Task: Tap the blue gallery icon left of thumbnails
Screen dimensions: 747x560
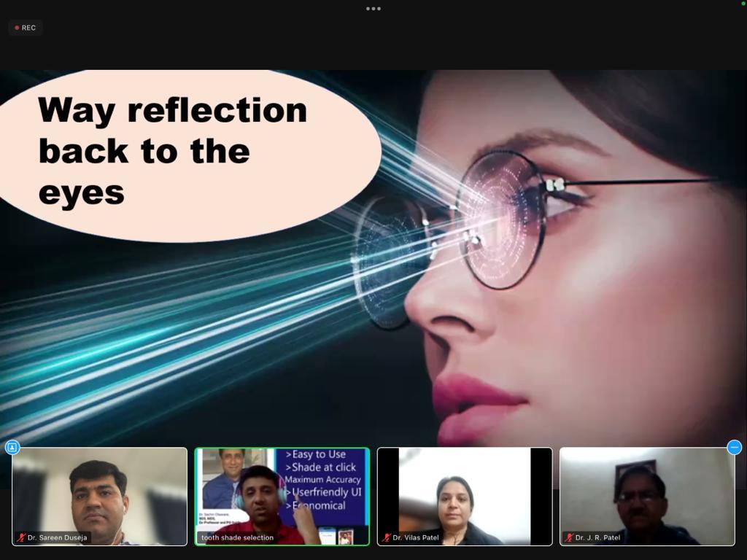Action: [x=12, y=447]
